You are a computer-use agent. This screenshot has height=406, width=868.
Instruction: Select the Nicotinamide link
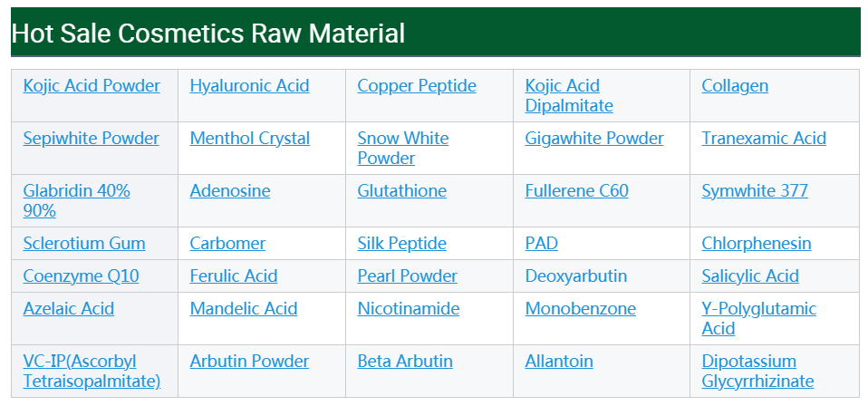point(408,309)
